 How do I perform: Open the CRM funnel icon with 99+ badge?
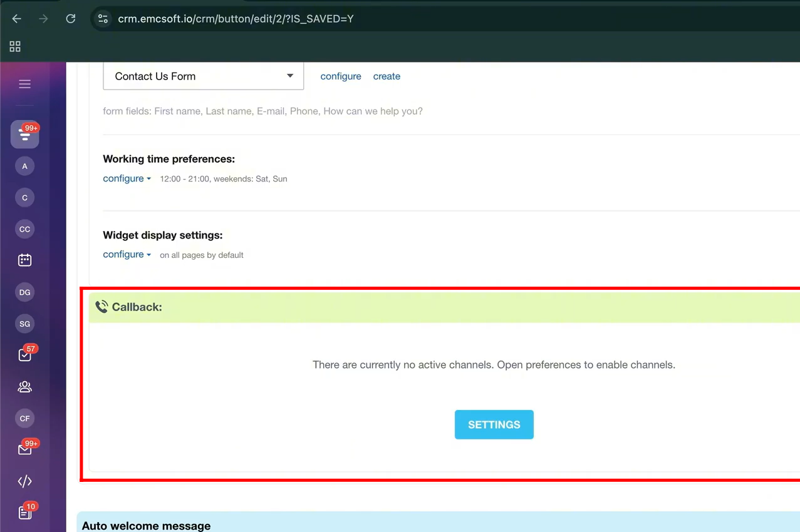click(x=24, y=135)
